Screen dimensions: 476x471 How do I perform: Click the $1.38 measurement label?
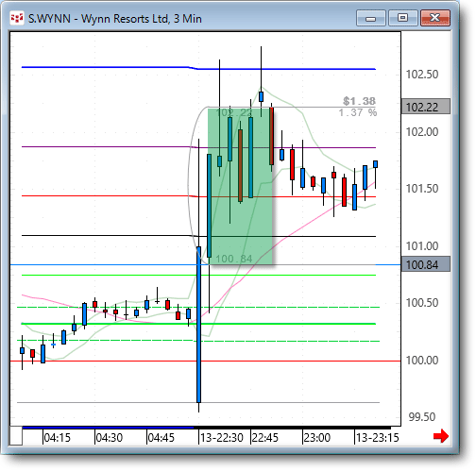point(359,101)
